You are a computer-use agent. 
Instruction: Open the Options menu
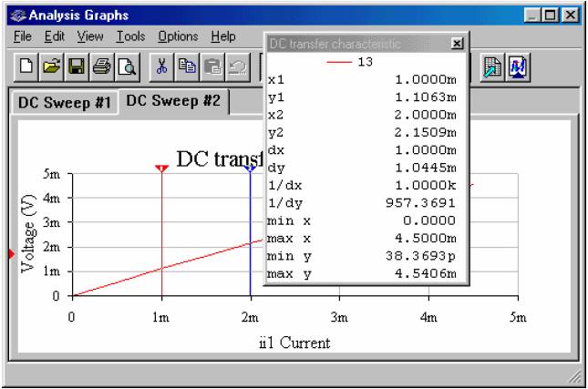[x=178, y=36]
